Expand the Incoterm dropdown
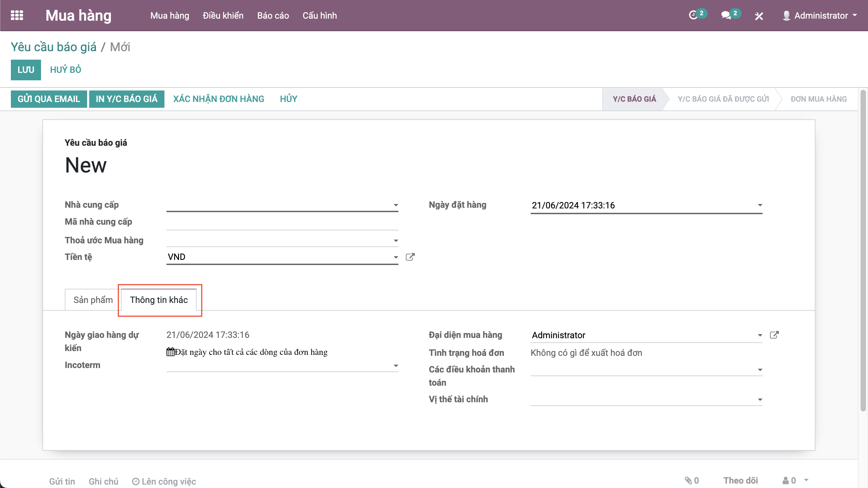Image resolution: width=868 pixels, height=488 pixels. coord(396,366)
